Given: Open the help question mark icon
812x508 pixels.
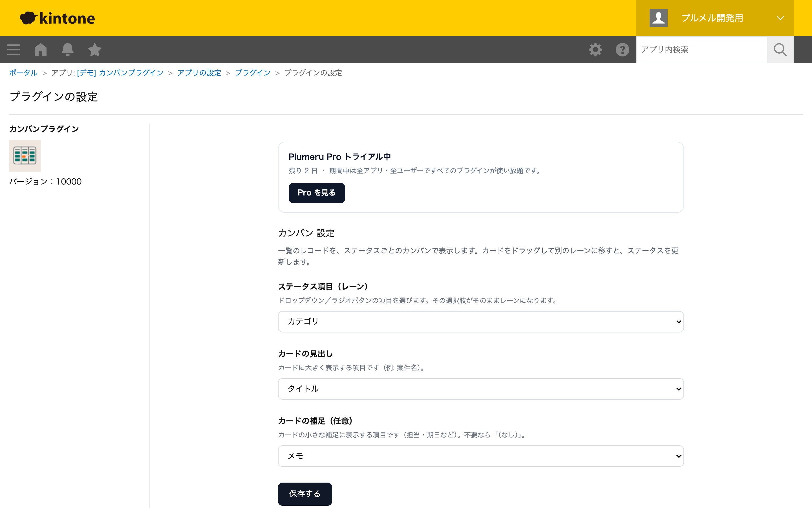Looking at the screenshot, I should pos(622,50).
